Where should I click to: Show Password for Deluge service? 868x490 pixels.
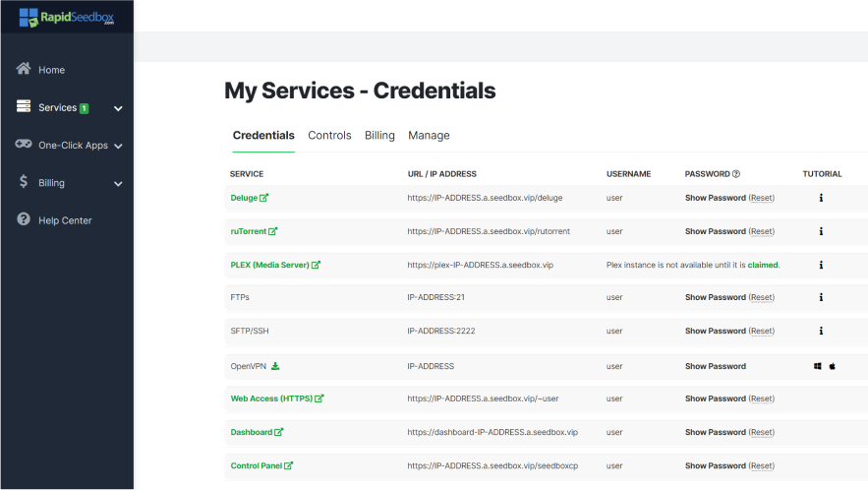click(x=715, y=198)
